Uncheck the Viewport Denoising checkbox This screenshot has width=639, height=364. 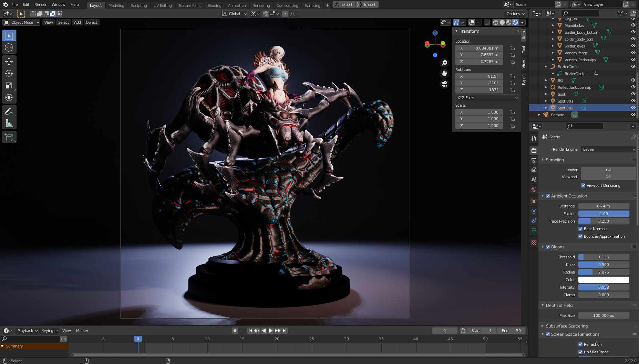583,185
